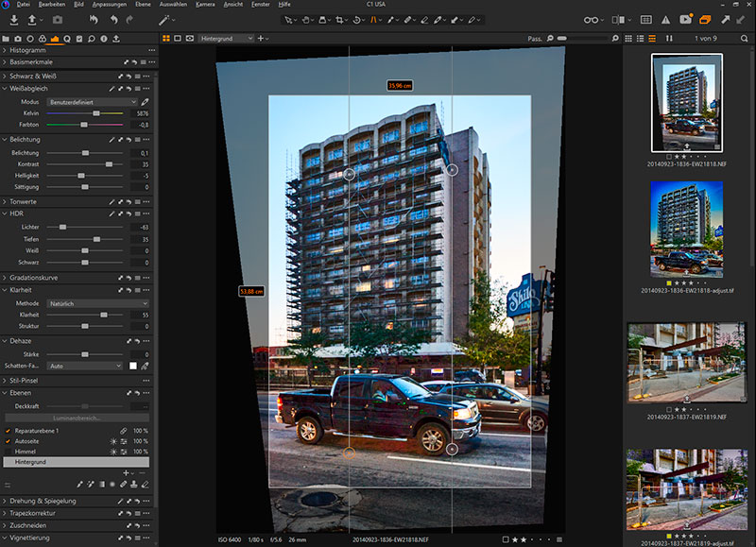756x547 pixels.
Task: Select the pan hand tool
Action: pos(305,20)
